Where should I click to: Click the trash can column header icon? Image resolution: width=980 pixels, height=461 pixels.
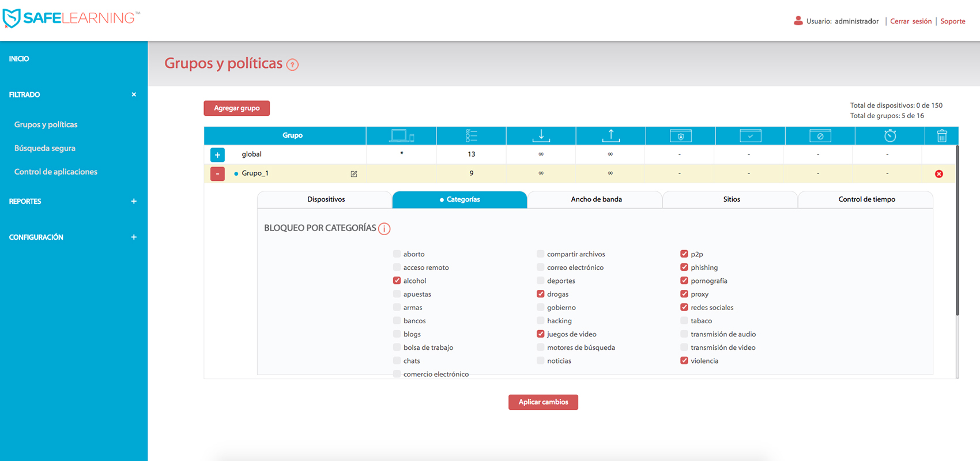click(942, 136)
